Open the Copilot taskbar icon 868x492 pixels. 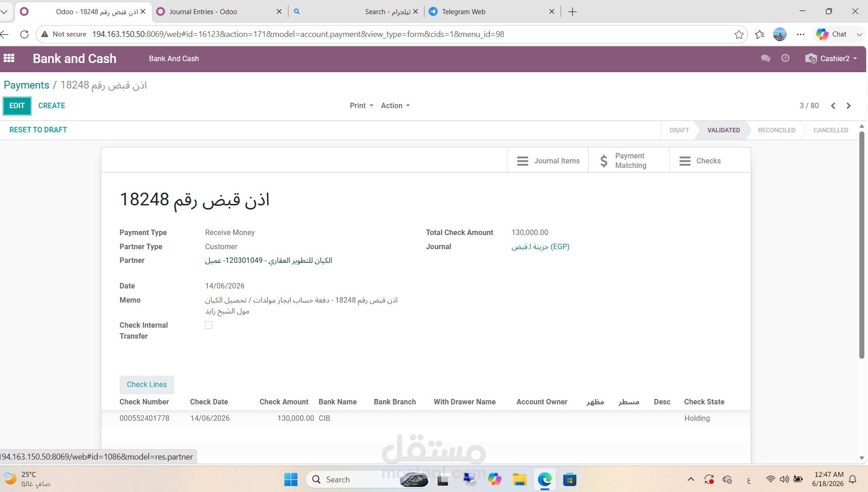(x=494, y=480)
